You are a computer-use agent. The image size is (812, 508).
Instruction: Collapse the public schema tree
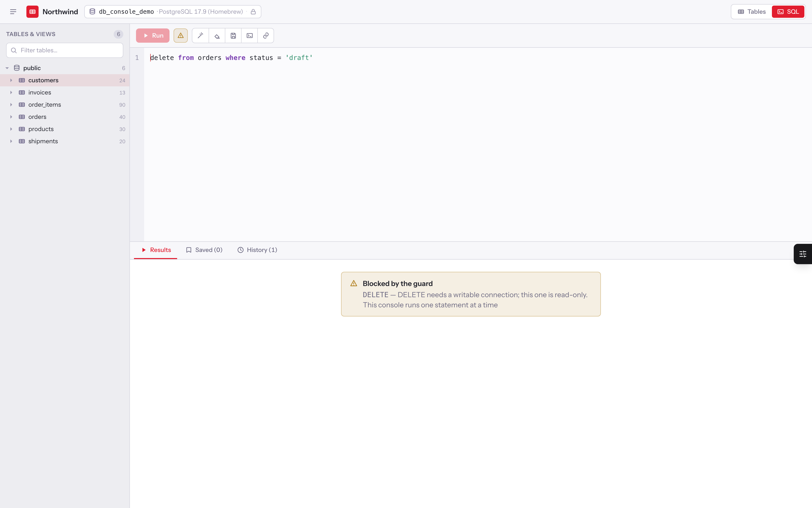(7, 68)
